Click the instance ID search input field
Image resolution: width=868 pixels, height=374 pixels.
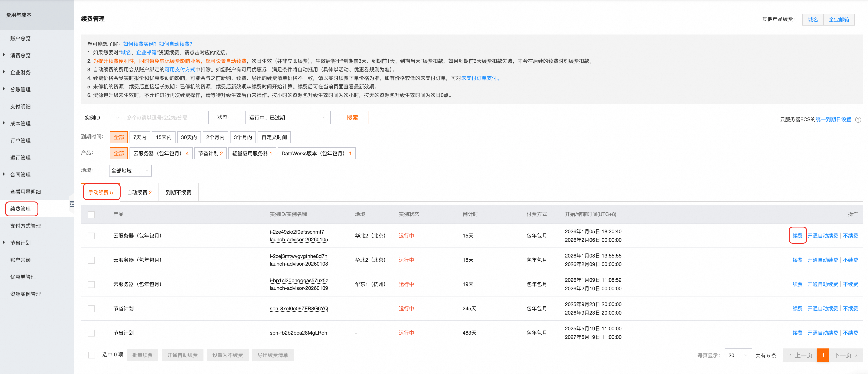click(x=165, y=118)
